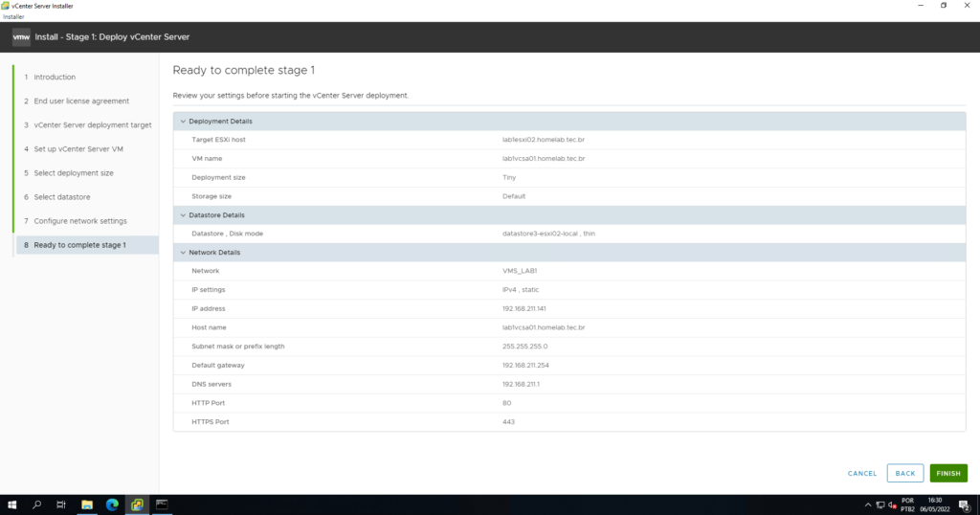Click HTTP Port value 80
This screenshot has width=980, height=515.
[506, 403]
